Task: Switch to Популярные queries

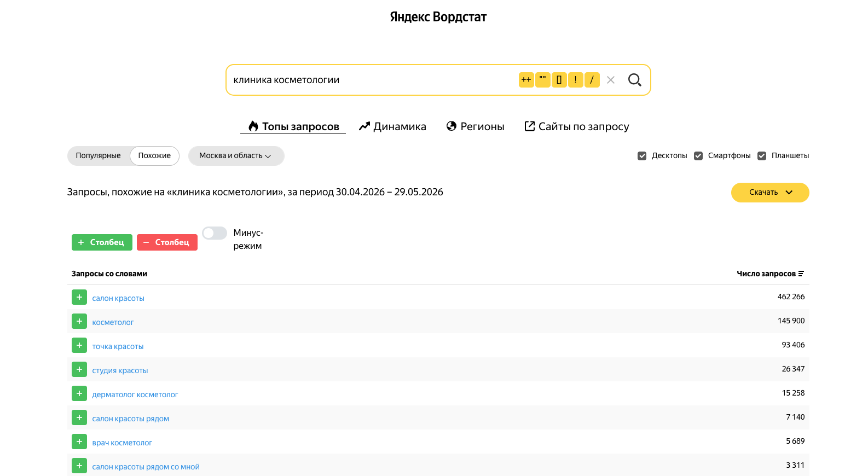Action: [x=98, y=156]
